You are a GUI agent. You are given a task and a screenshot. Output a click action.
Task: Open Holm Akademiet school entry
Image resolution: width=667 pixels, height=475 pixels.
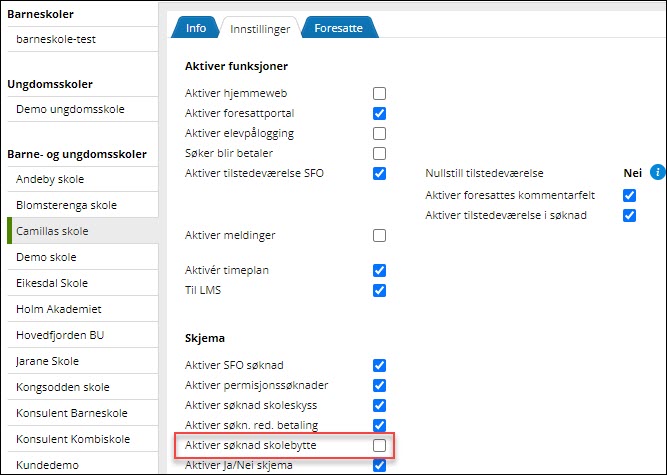tap(59, 309)
